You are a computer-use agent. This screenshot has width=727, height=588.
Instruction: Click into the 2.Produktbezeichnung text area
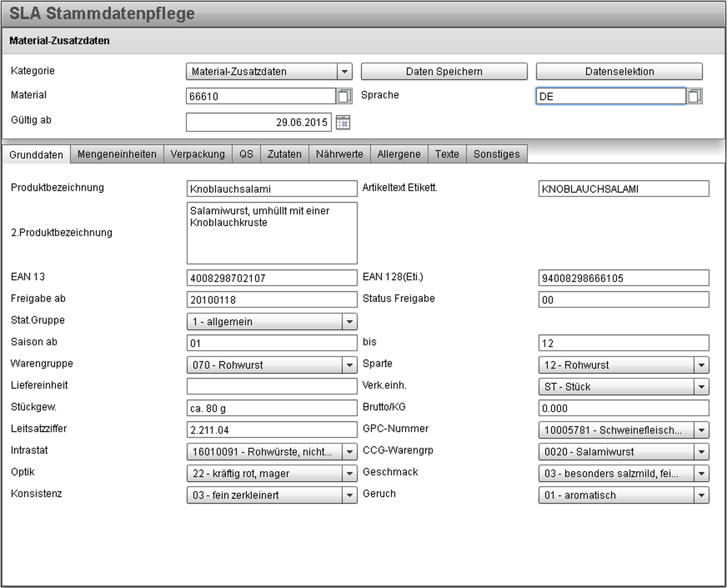point(272,233)
